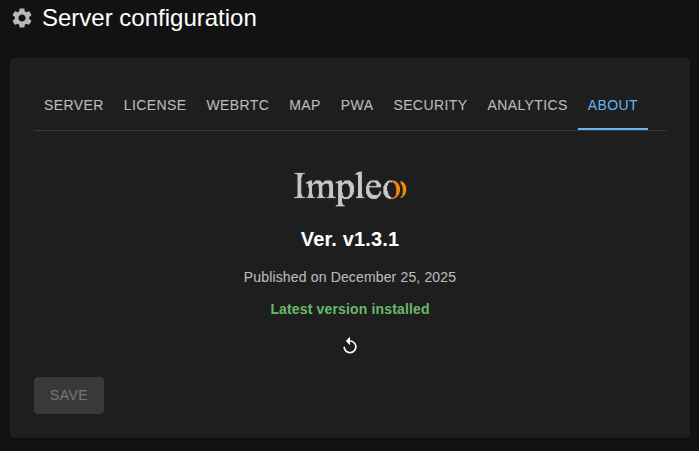This screenshot has height=451, width=699.
Task: Click the check-for-updates refresh icon
Action: click(x=350, y=346)
